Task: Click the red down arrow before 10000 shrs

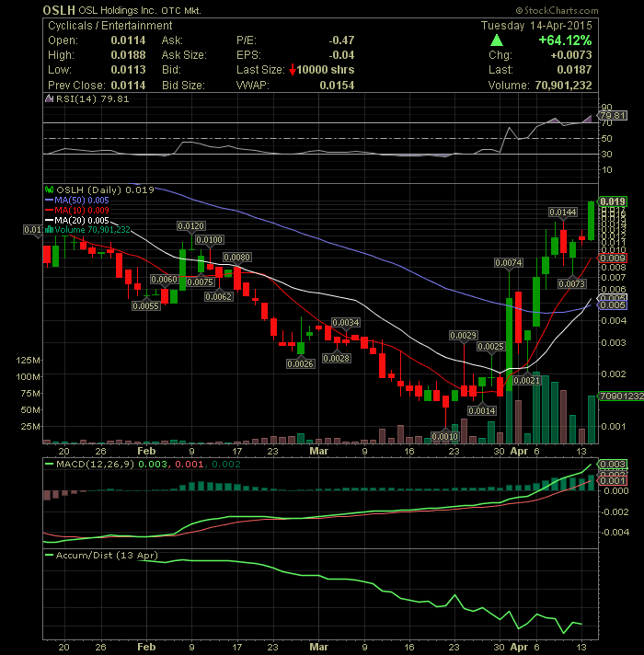Action: (293, 70)
